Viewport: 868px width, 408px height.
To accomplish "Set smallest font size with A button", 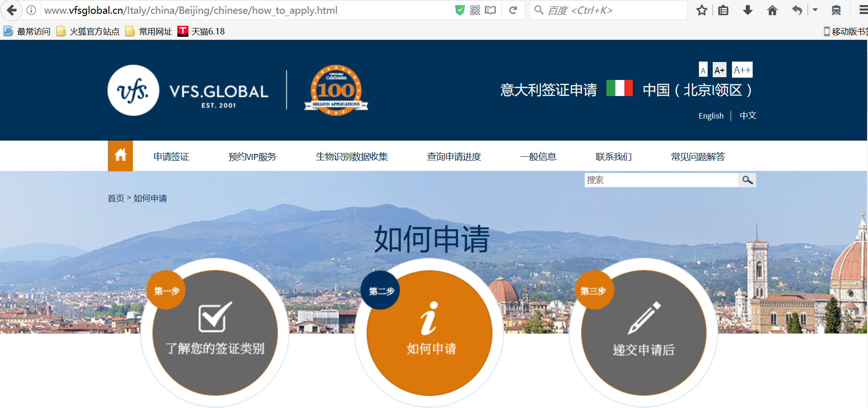I will click(x=703, y=70).
